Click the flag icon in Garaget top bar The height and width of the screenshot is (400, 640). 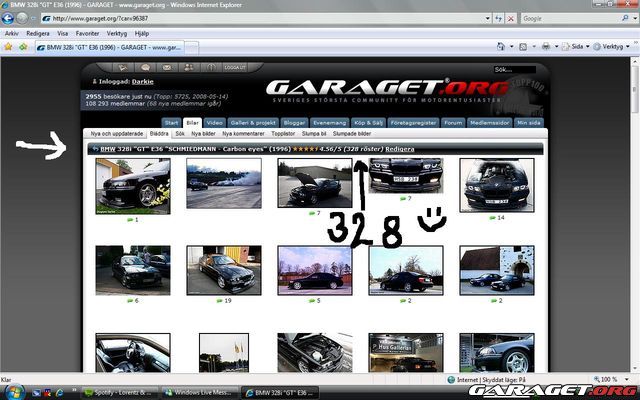click(x=123, y=67)
